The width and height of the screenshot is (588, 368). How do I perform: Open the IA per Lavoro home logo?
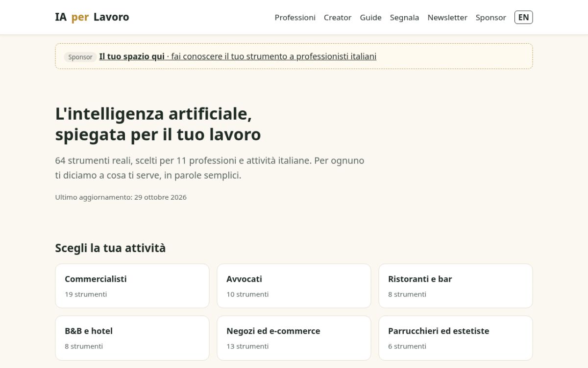[92, 17]
